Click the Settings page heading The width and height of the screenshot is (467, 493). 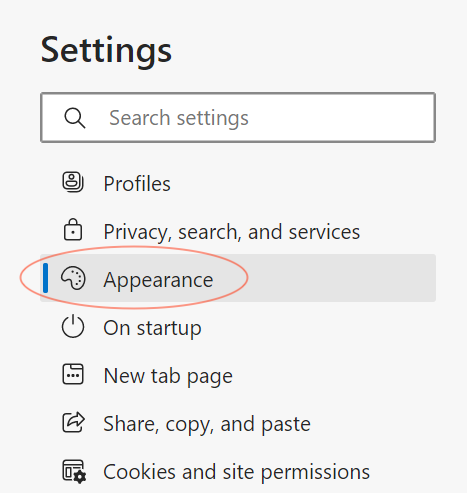click(106, 51)
